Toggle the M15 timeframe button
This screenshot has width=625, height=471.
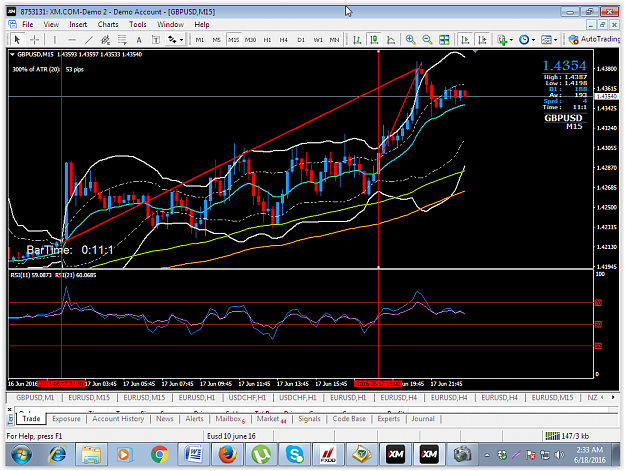click(x=233, y=39)
